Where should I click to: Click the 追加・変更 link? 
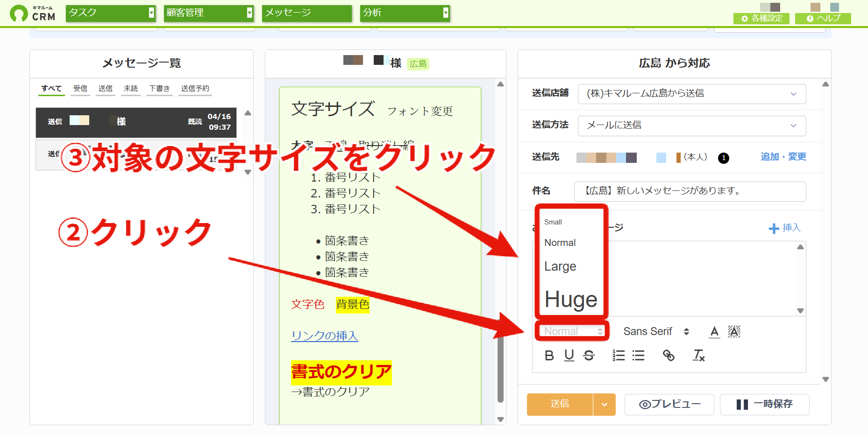783,156
